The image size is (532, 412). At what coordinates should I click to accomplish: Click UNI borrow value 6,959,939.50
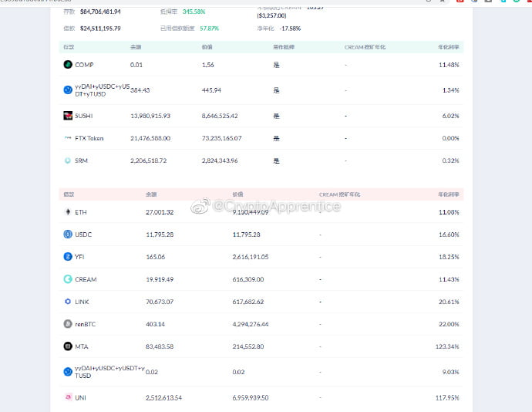tap(251, 398)
